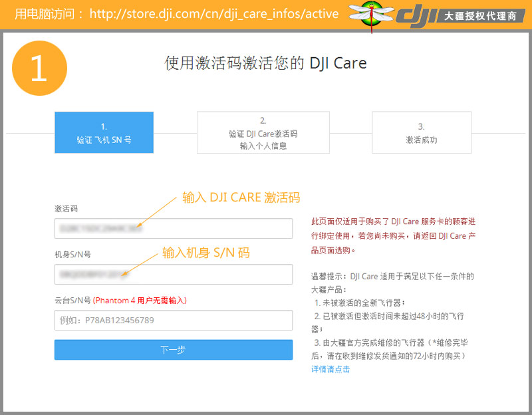Click the 机身S/N号 serial number input field
The width and height of the screenshot is (532, 415).
coord(174,274)
